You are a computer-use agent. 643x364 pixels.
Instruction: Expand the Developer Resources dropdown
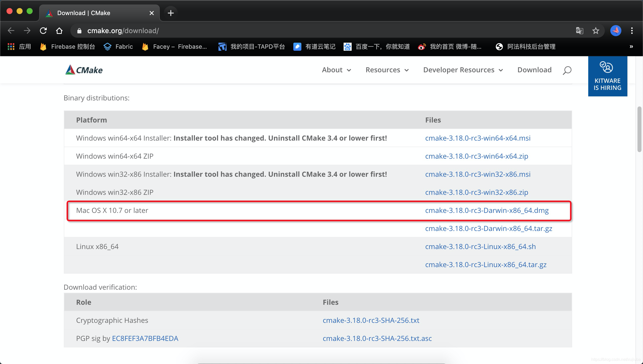[x=463, y=70]
